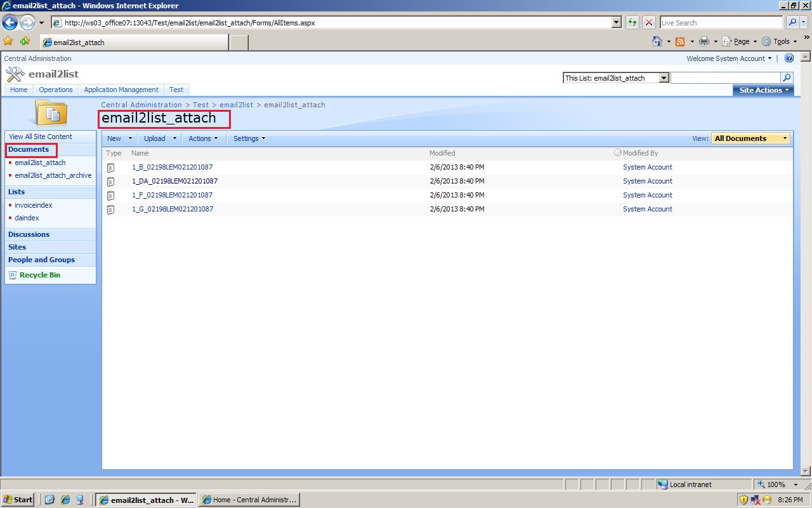
Task: Open the IE Page menu
Action: tap(739, 41)
